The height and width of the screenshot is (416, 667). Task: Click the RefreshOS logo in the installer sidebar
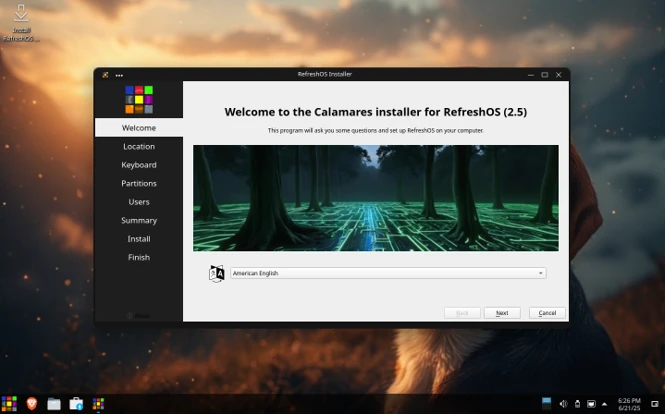[x=139, y=99]
